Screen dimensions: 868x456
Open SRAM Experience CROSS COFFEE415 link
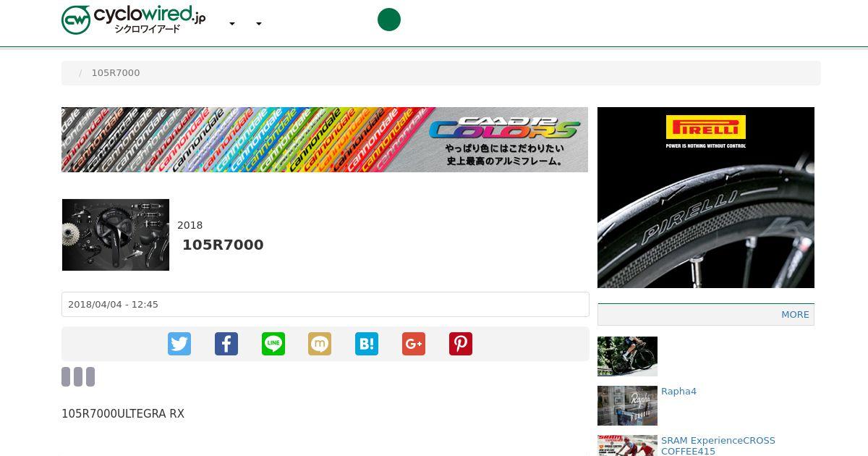718,446
